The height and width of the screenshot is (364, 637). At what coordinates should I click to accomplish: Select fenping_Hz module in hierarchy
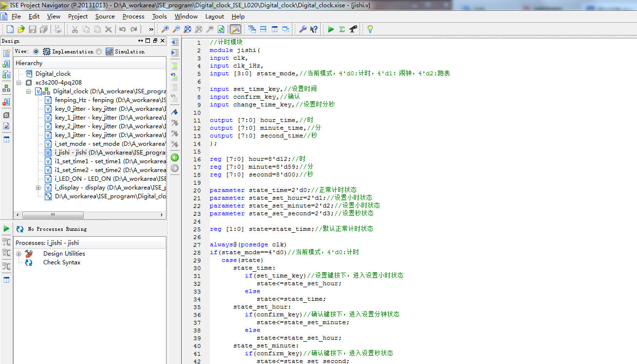coord(70,100)
